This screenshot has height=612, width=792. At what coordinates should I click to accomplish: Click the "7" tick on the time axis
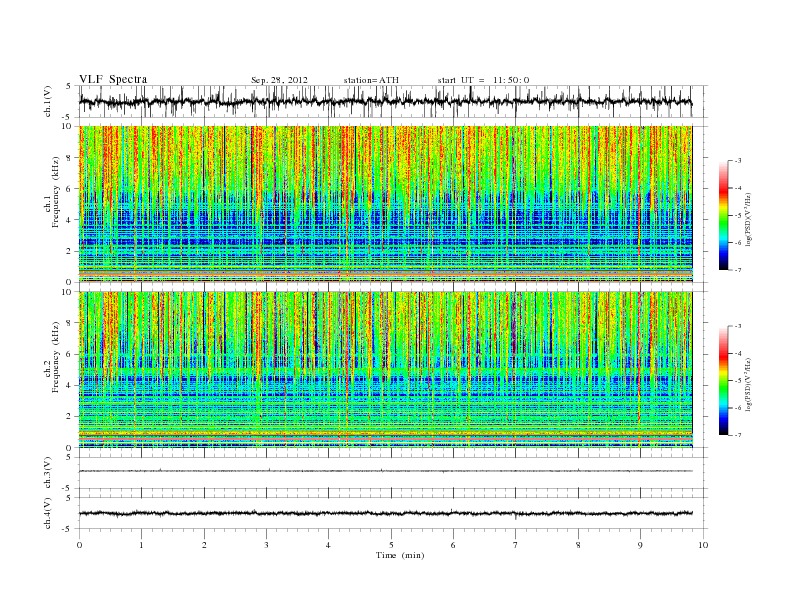click(516, 545)
